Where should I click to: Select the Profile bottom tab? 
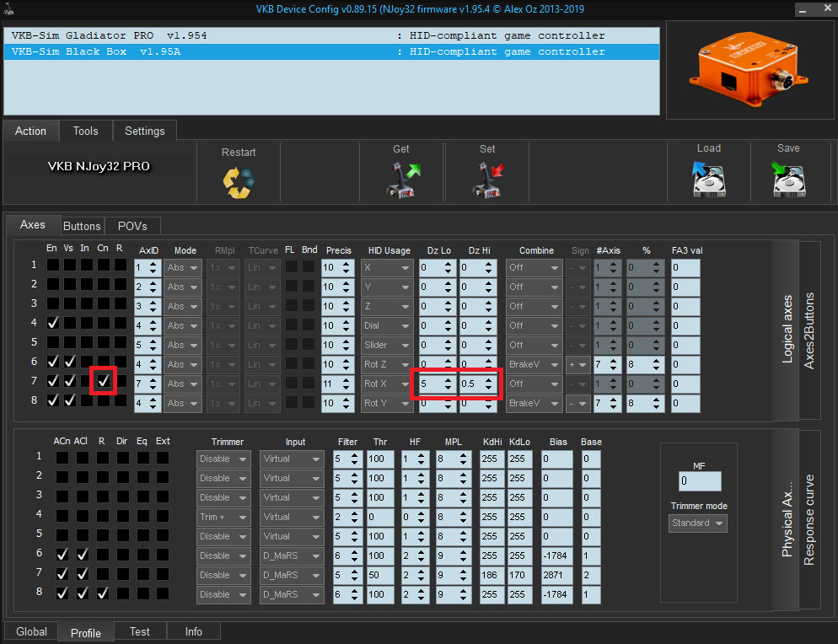point(85,633)
